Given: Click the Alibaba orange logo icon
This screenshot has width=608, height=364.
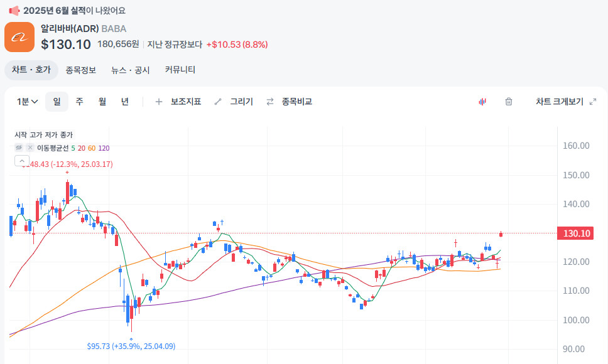Looking at the screenshot, I should click(x=19, y=37).
